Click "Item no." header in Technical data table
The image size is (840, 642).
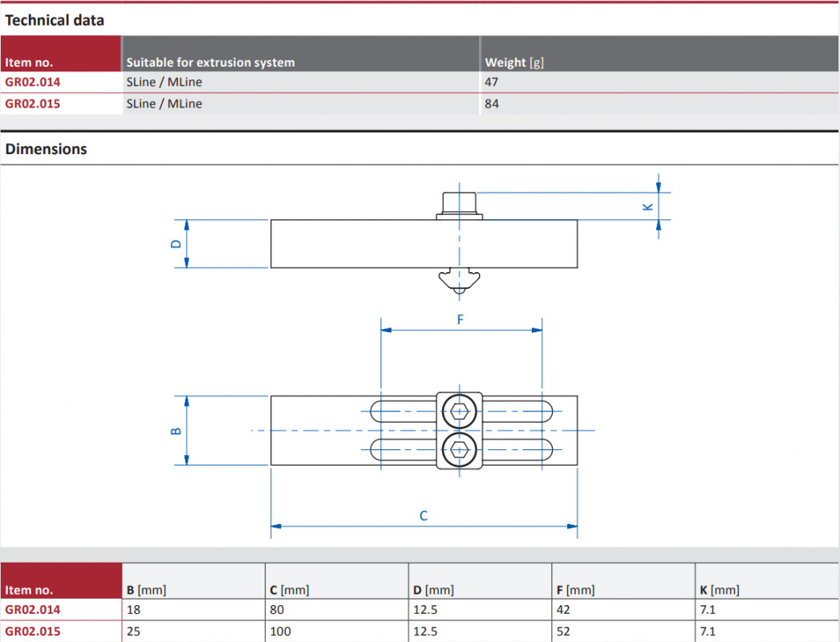pyautogui.click(x=29, y=62)
